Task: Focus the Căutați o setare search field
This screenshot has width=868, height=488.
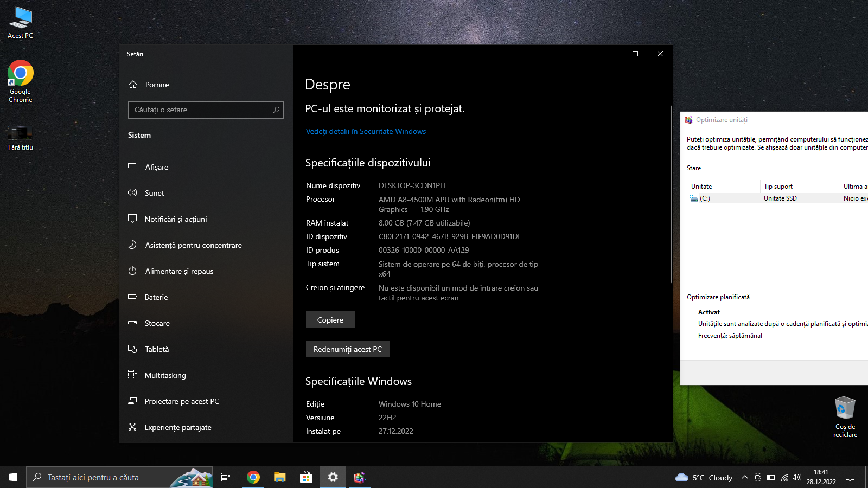Action: click(206, 110)
